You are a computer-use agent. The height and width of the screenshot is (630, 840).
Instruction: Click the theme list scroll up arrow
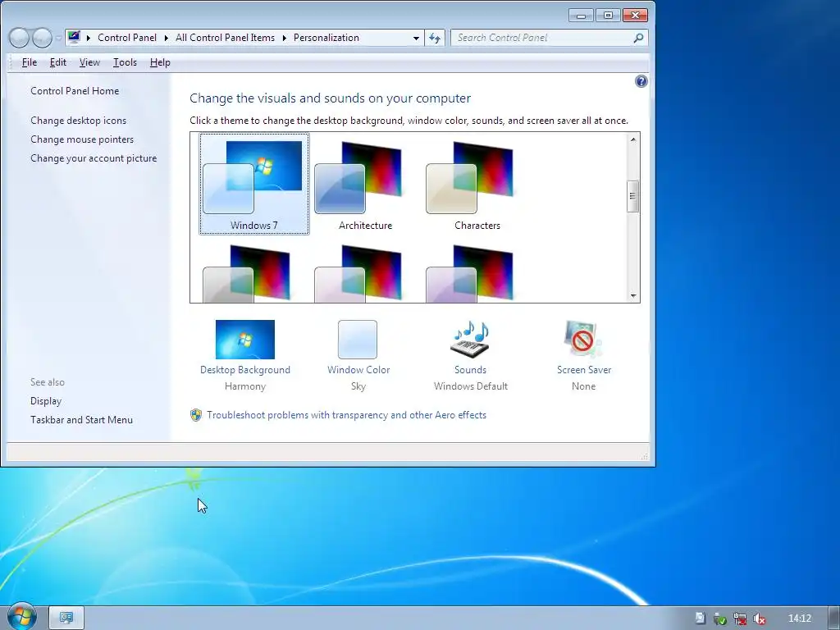(x=632, y=139)
